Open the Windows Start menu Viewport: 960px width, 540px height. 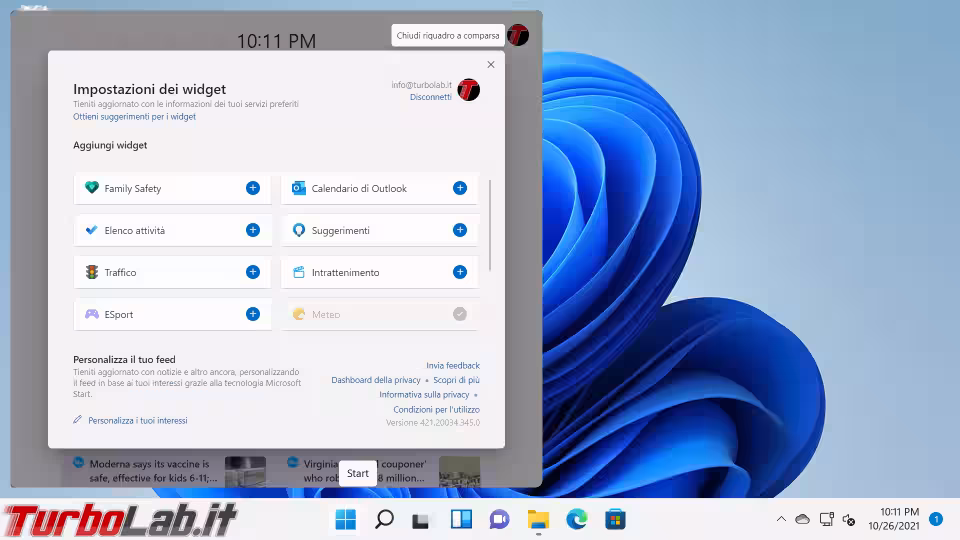click(345, 519)
